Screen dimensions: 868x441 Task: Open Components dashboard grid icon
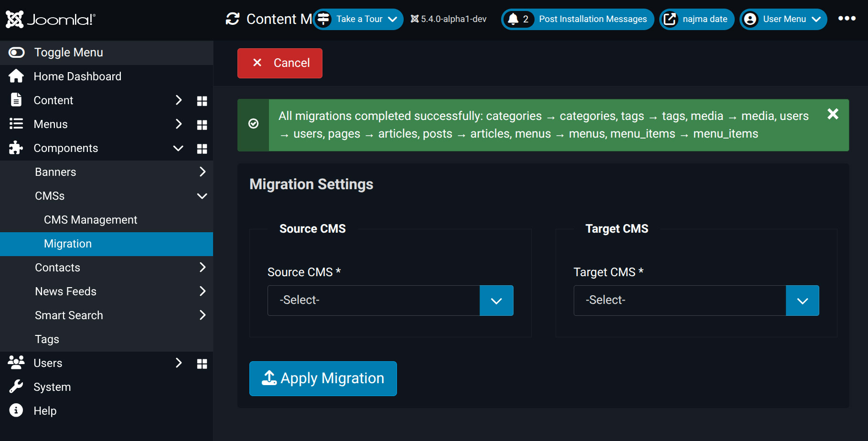coord(202,149)
